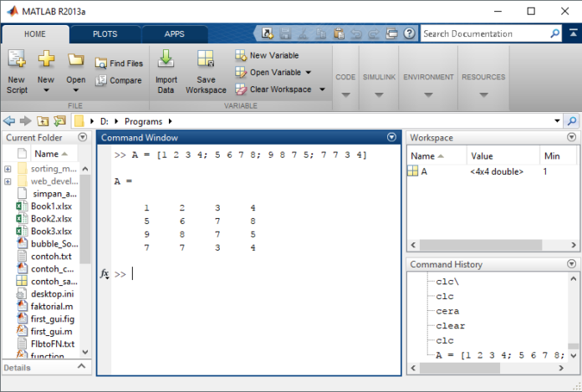Click the New Script icon
Screen dimensions: 582x392
click(x=17, y=60)
